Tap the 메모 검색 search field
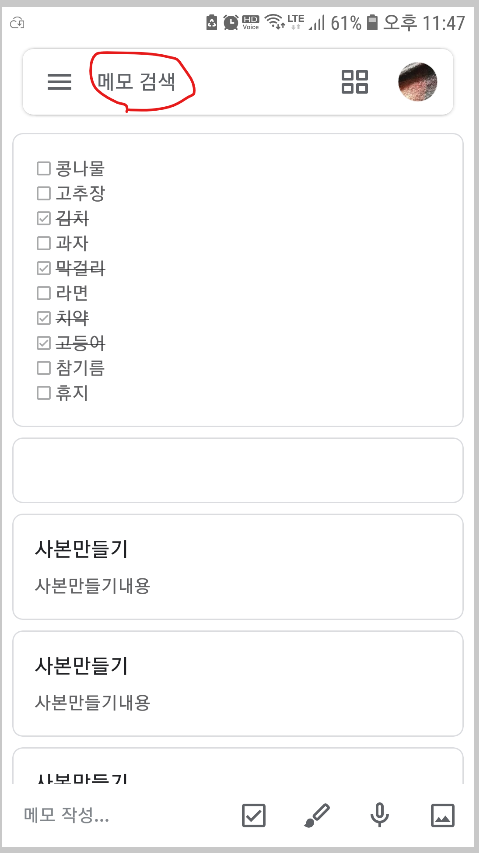 [x=207, y=82]
